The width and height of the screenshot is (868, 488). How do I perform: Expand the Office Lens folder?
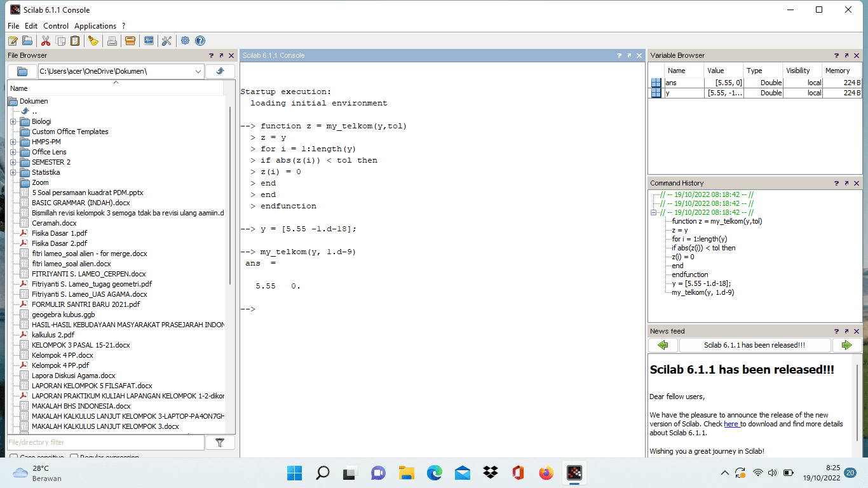[13, 152]
